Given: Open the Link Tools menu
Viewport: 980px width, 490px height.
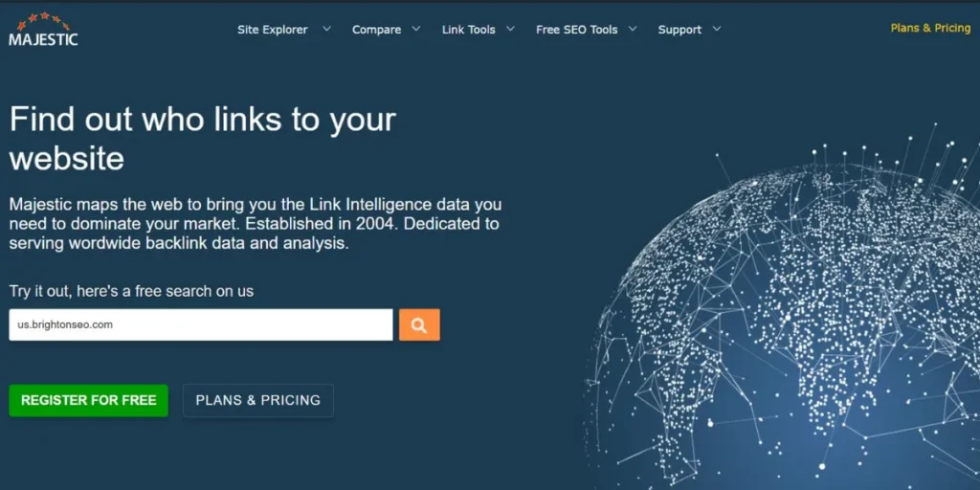Looking at the screenshot, I should tap(468, 30).
